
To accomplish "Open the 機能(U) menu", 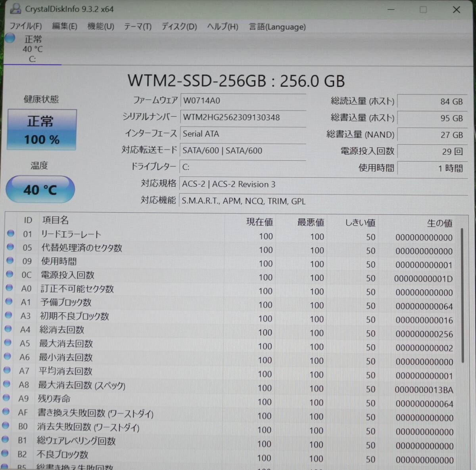I will 100,27.
